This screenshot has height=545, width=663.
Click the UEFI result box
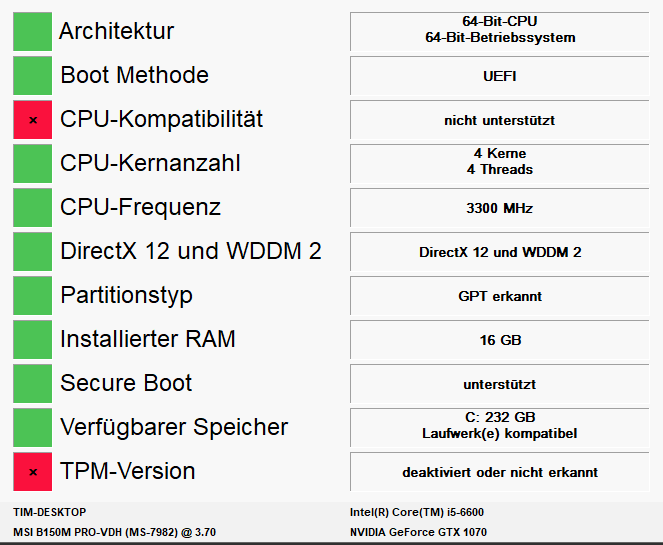coord(499,76)
